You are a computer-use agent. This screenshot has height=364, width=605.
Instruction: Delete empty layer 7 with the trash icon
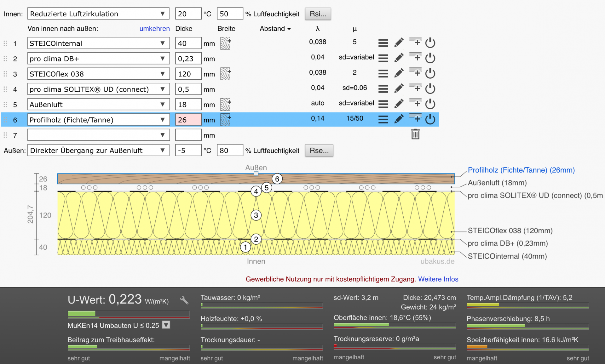click(x=415, y=134)
